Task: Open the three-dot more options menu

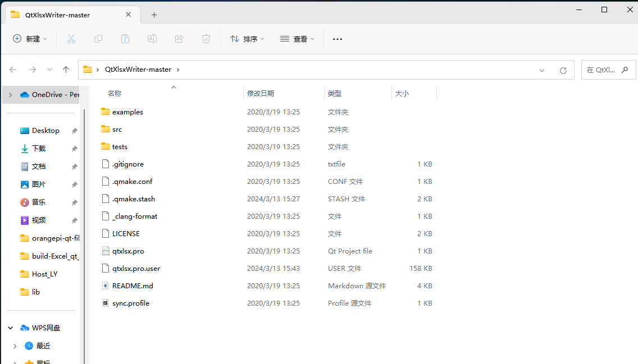Action: 338,39
